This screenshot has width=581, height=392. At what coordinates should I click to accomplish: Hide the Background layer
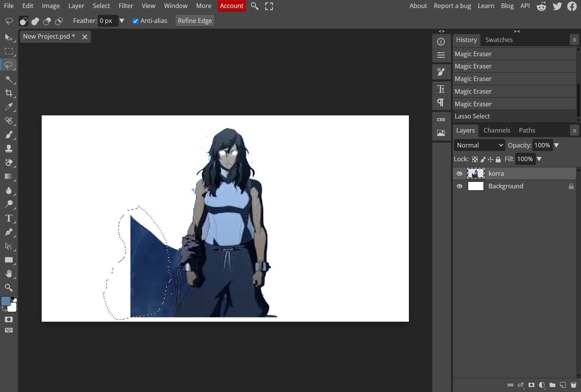459,186
